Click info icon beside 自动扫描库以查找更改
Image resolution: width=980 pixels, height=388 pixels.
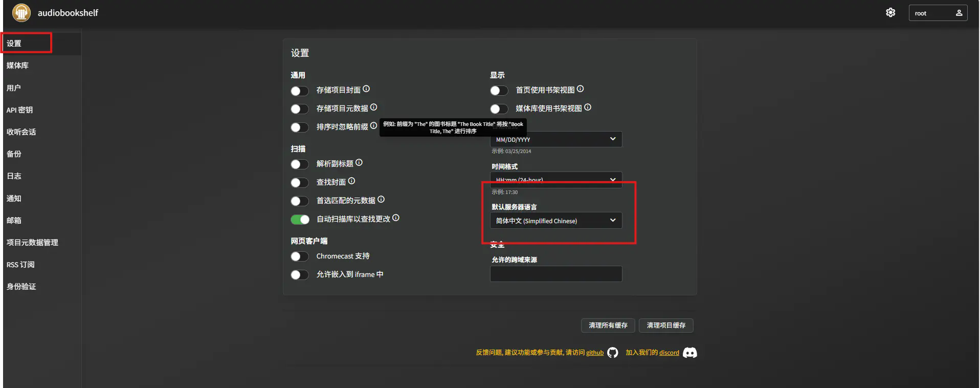396,218
